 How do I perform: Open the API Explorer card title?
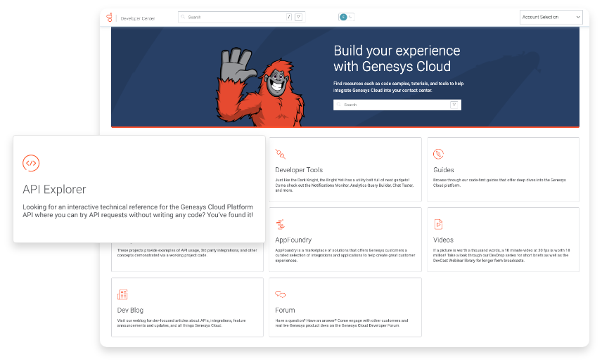point(54,190)
